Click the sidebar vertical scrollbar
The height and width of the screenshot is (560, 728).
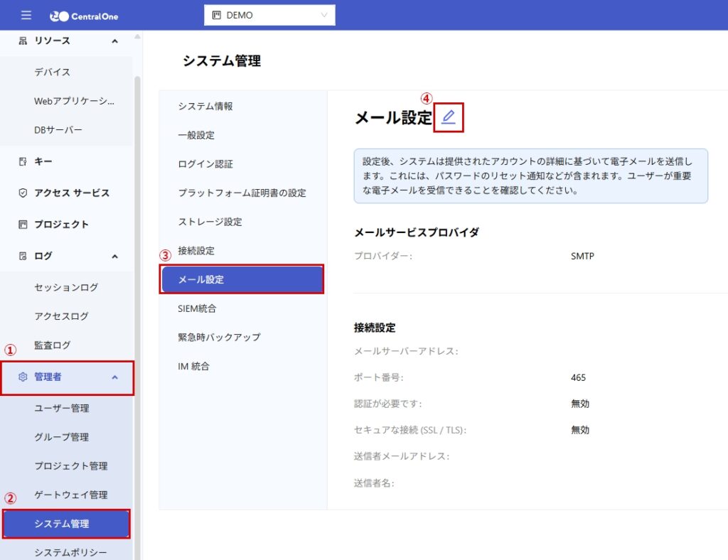coord(137,284)
